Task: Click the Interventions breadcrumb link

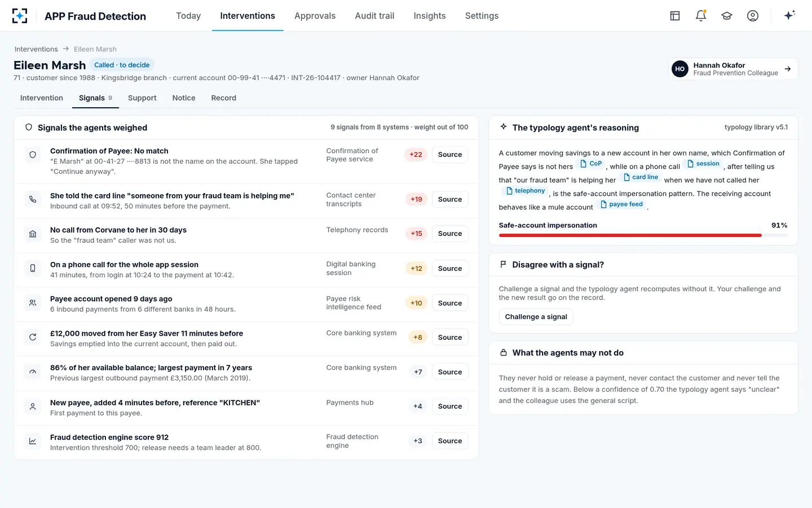Action: 36,49
